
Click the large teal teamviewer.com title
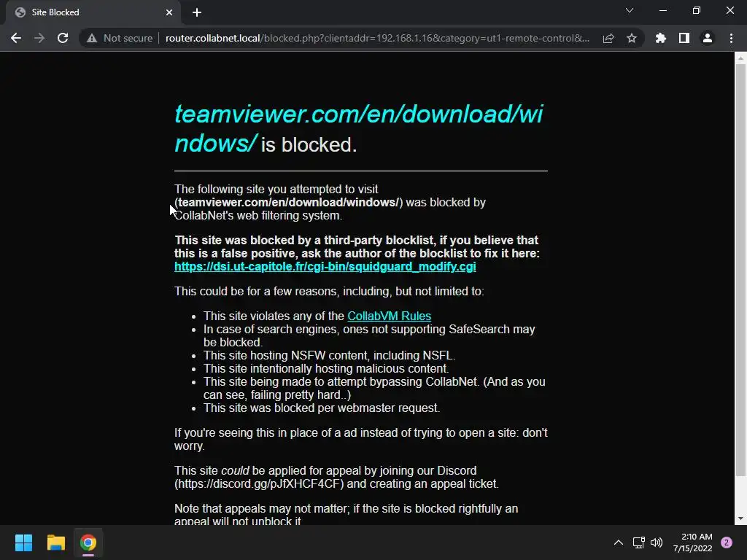tap(358, 128)
